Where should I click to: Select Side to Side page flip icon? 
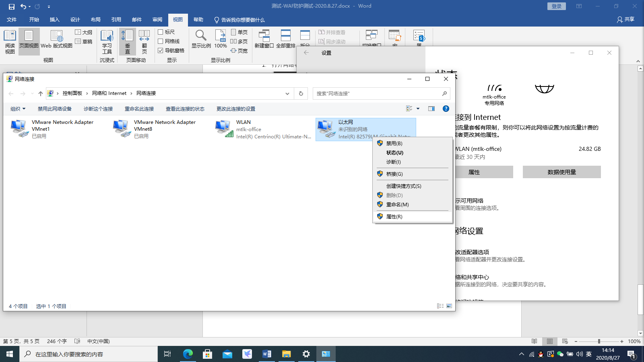point(144,41)
